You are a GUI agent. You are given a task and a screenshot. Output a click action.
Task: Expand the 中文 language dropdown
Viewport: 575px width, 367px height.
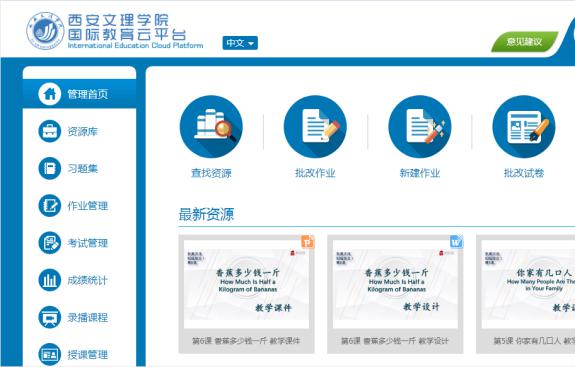[240, 43]
